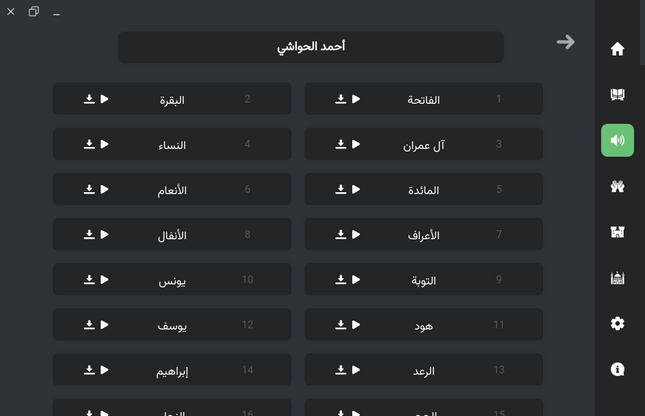Open the Quran book reading section

tap(617, 95)
